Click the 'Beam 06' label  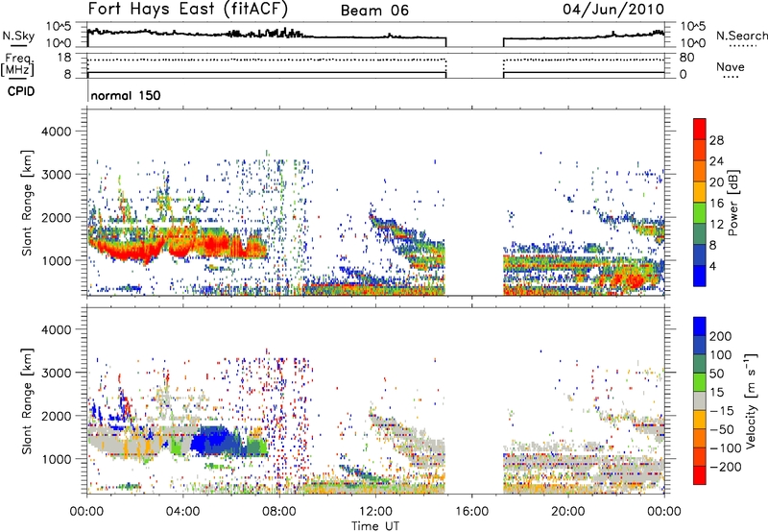374,11
